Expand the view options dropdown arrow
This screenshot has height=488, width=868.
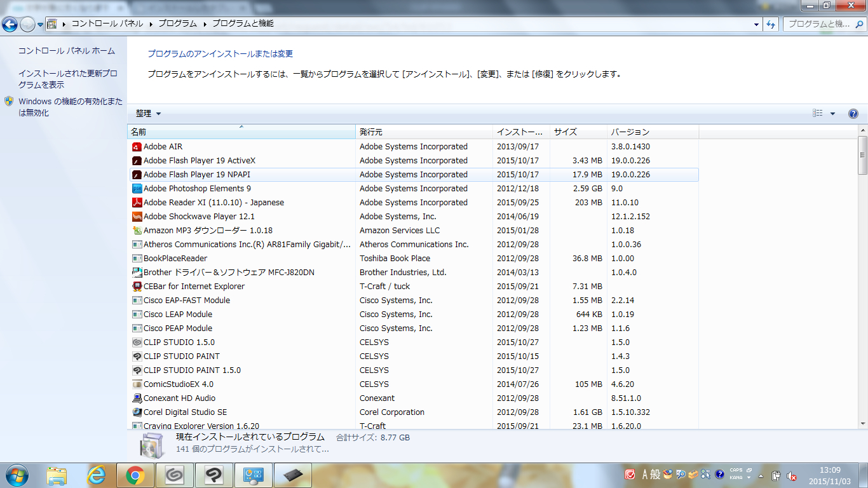[832, 114]
